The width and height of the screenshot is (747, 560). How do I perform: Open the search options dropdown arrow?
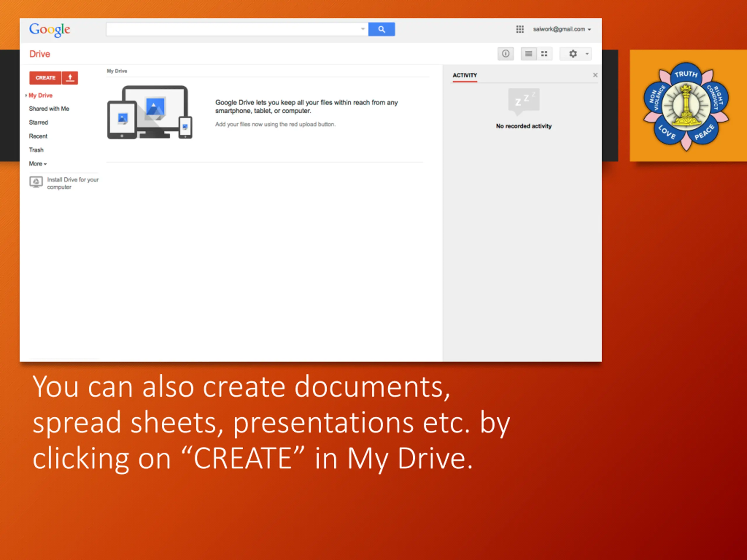[x=363, y=29]
